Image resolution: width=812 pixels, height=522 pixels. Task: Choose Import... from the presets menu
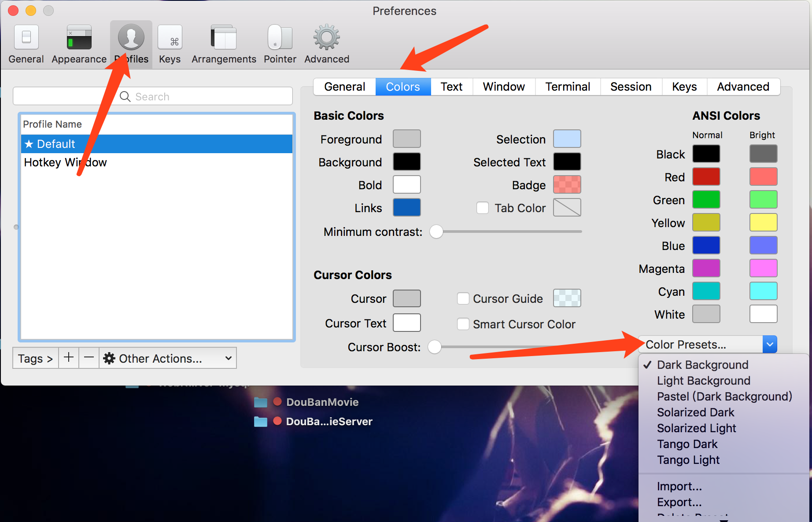[679, 486]
